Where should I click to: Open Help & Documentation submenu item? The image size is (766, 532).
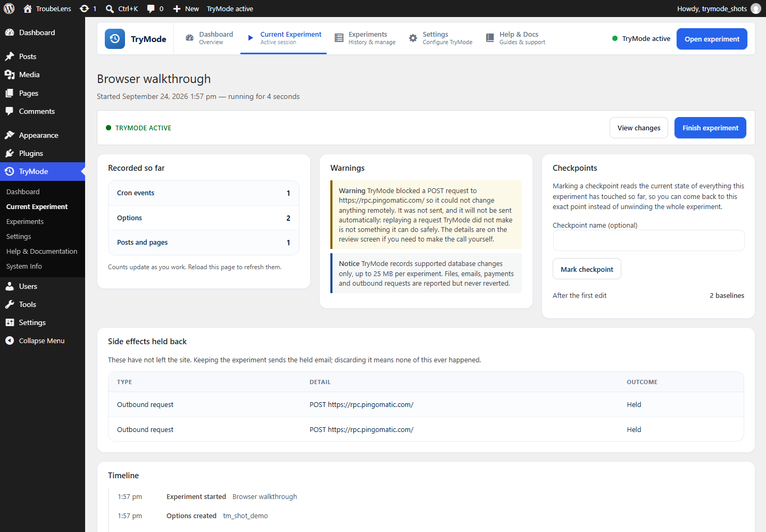point(42,251)
